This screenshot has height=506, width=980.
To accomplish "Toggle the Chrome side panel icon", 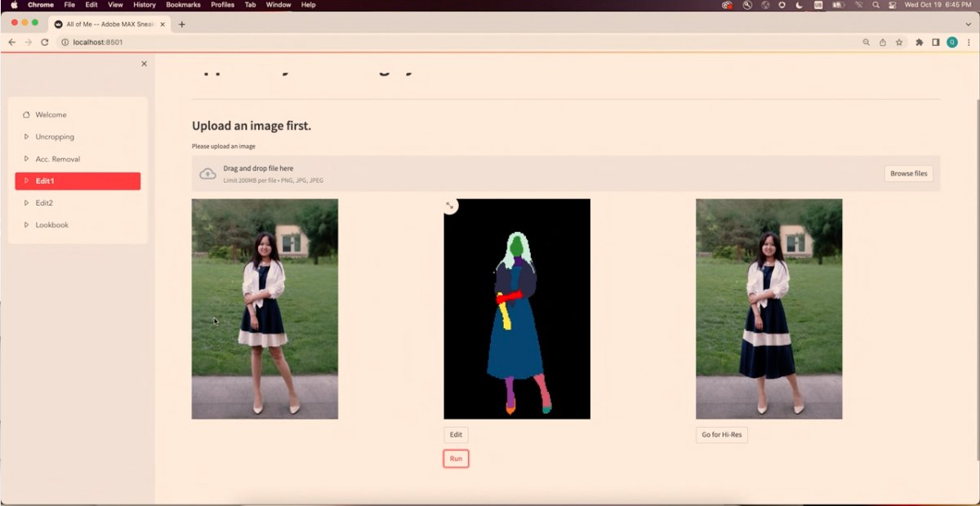I will (936, 42).
